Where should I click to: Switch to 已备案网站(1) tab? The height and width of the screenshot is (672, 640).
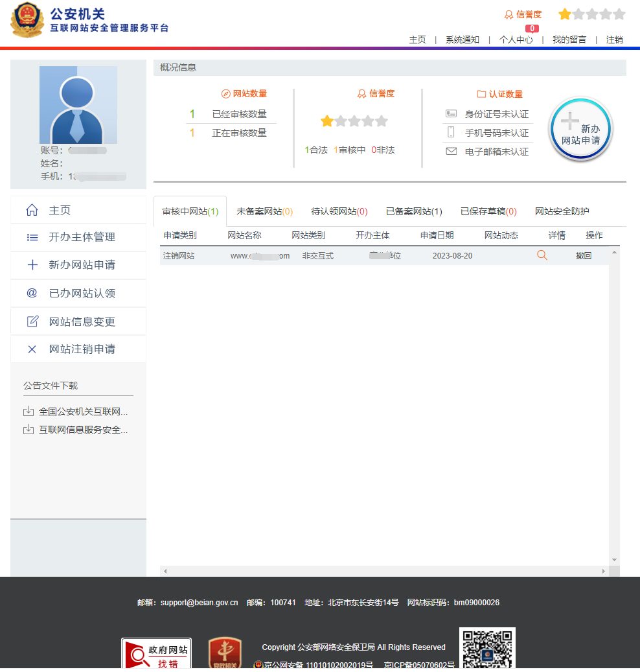414,211
